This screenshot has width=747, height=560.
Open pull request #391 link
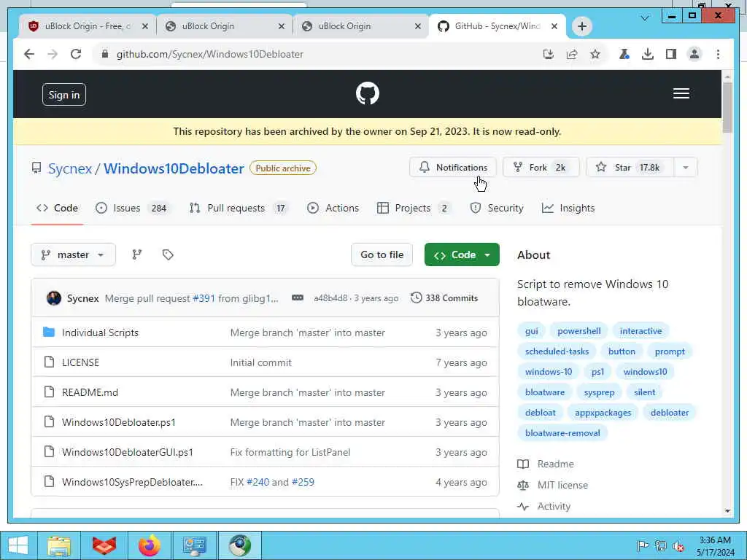204,298
